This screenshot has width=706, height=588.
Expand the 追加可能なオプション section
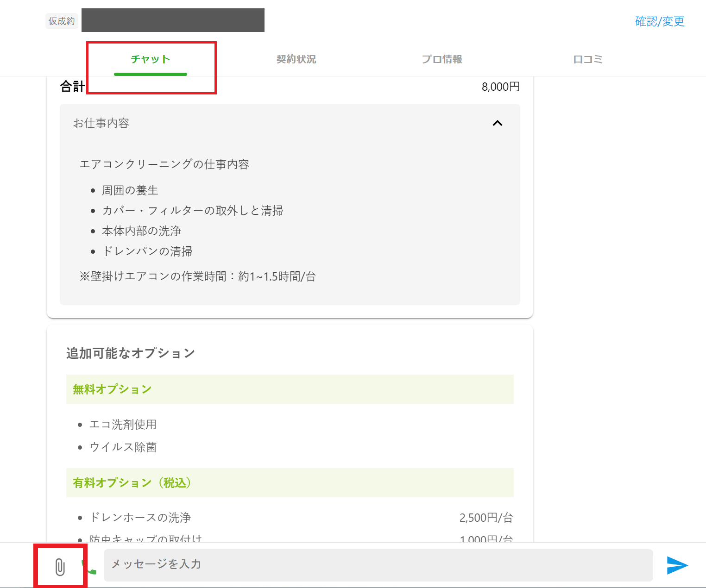pos(131,352)
